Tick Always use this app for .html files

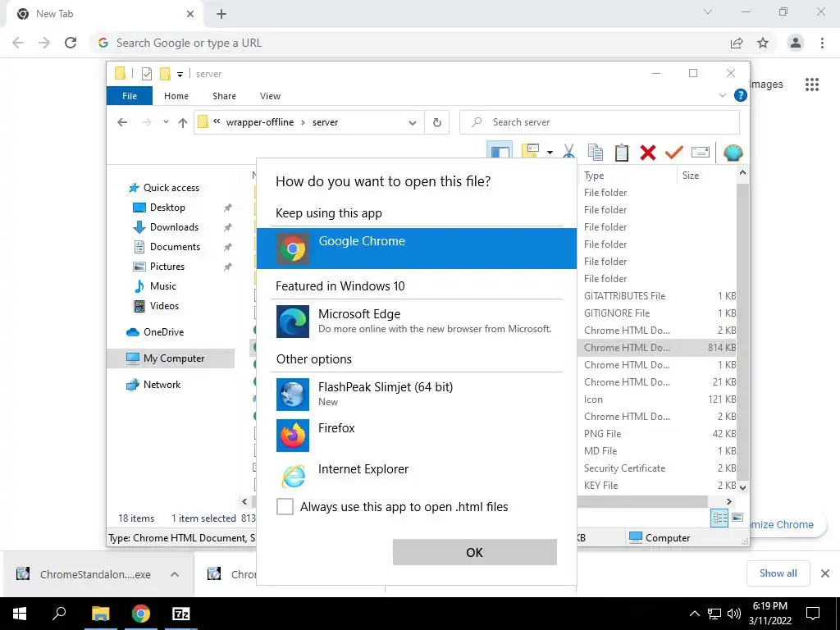285,506
